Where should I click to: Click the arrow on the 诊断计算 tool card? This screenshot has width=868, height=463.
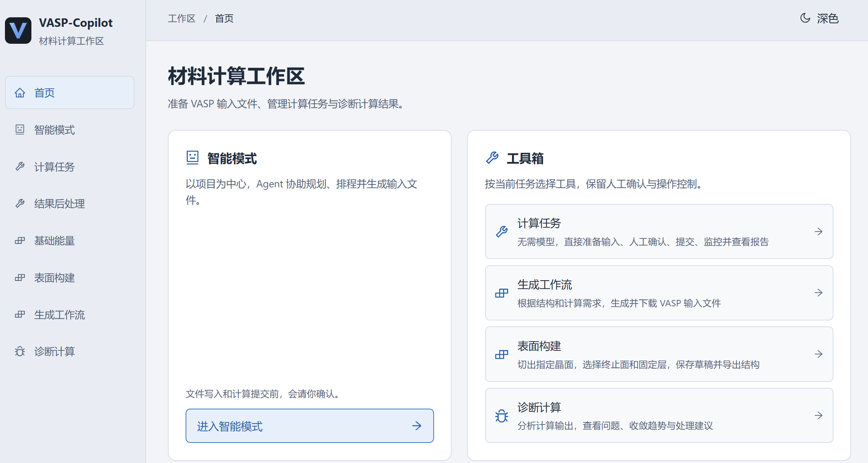point(819,415)
